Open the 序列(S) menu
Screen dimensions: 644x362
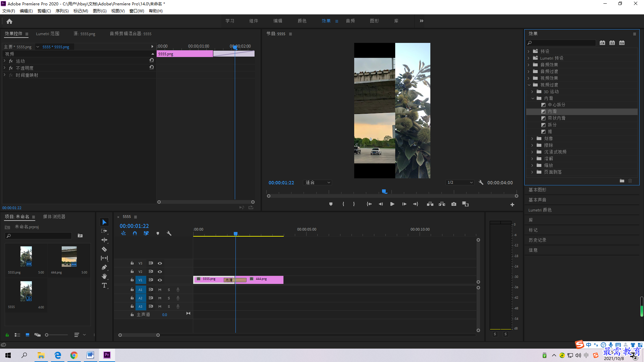62,11
